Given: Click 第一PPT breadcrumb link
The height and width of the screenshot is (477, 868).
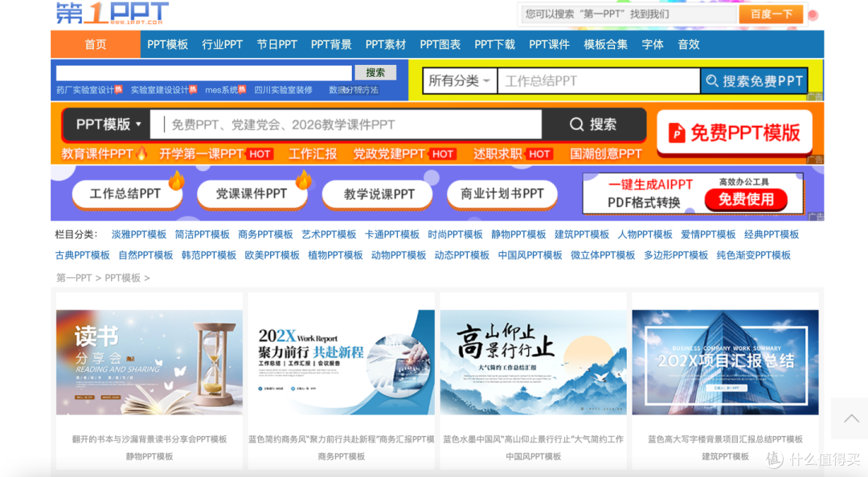Looking at the screenshot, I should [x=74, y=278].
